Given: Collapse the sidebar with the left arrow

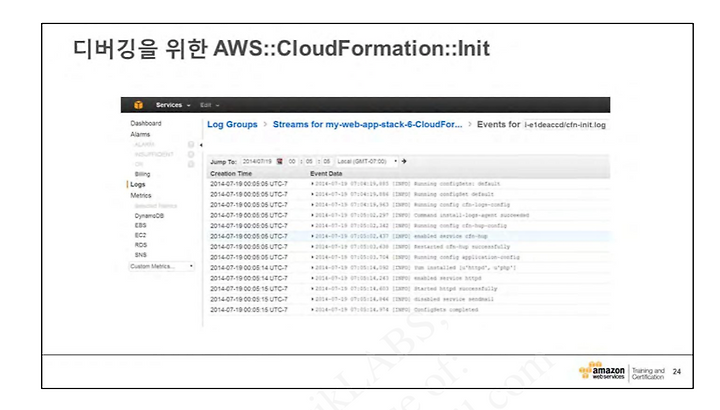Looking at the screenshot, I should point(201,145).
